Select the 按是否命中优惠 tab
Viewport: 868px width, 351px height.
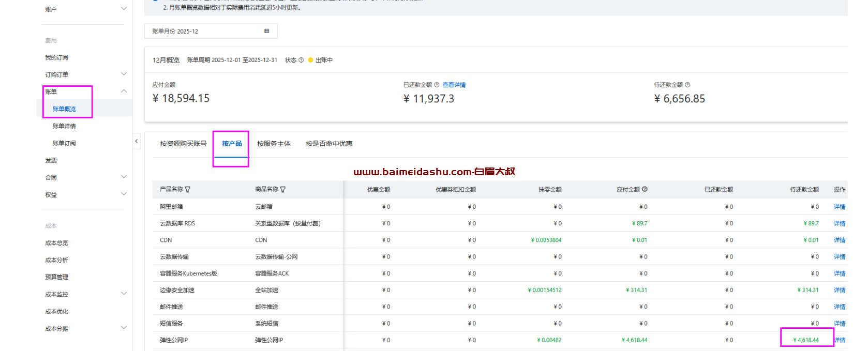pos(329,144)
